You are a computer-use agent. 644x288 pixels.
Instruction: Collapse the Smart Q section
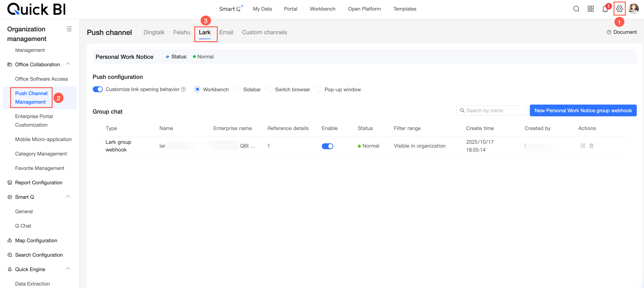[x=68, y=197]
